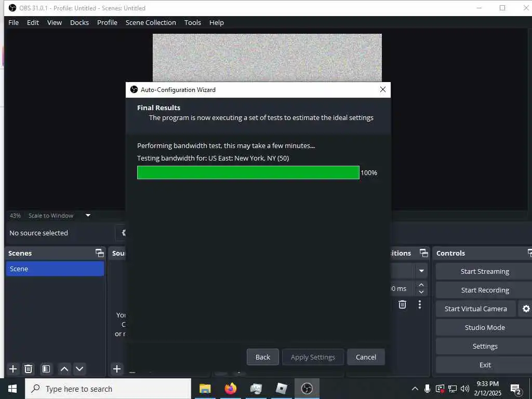532x399 pixels.
Task: Delete transition with trash icon
Action: (x=403, y=304)
